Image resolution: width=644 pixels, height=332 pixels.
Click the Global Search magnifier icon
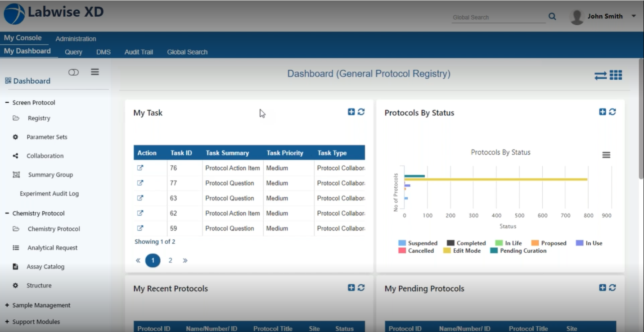click(552, 16)
